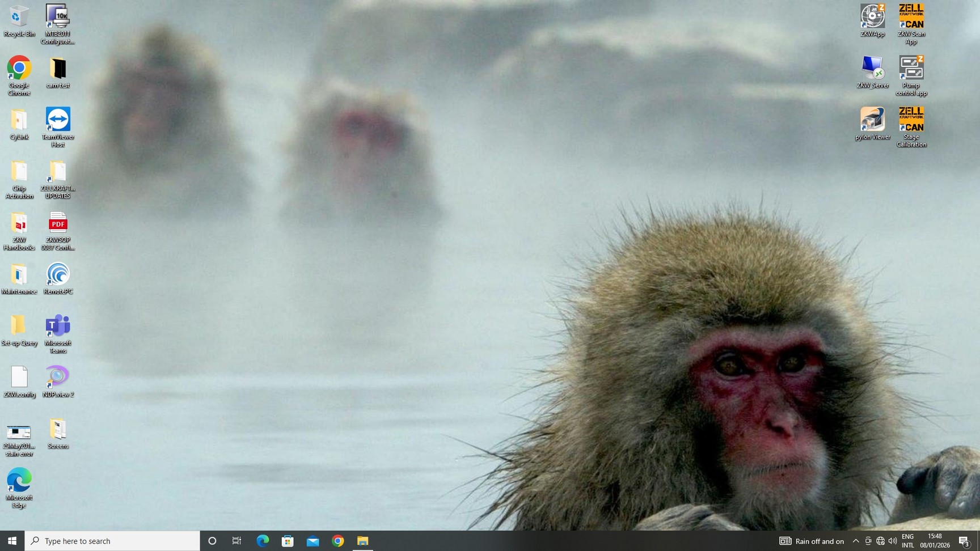980x551 pixels.
Task: Open the ENG INTL language switcher
Action: point(907,541)
